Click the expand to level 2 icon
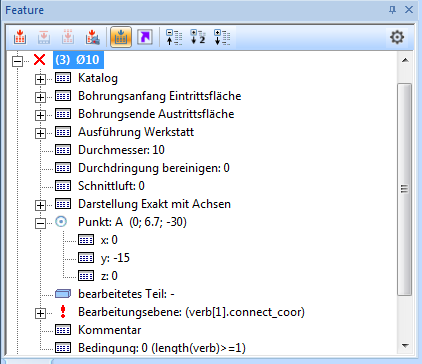The image size is (422, 364). tap(198, 37)
